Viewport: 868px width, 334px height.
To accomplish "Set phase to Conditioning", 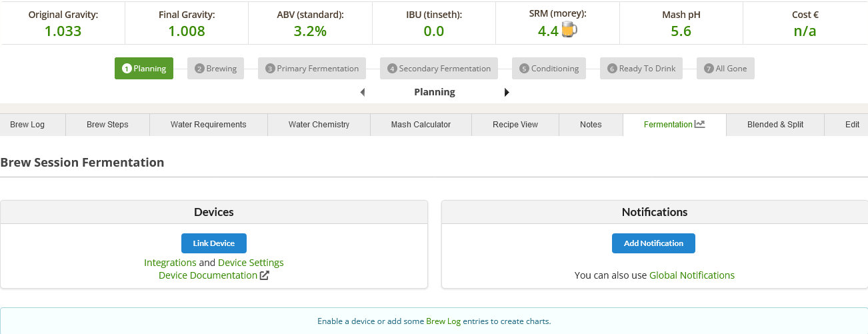I will tap(549, 69).
